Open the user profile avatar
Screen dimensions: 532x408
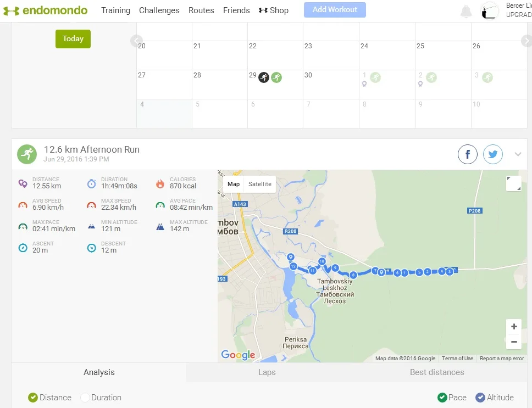coord(490,11)
